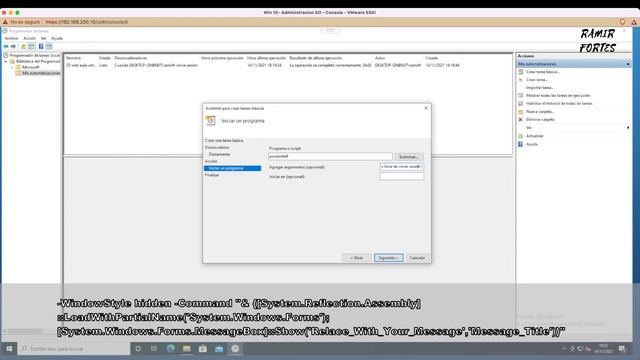
Task: Open the notification center icon
Action: point(622,349)
